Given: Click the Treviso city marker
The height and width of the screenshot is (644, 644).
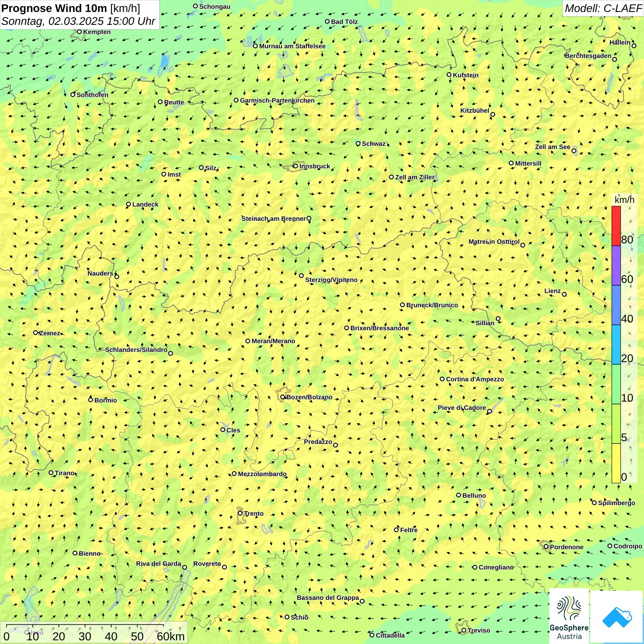Looking at the screenshot, I should pos(464,630).
